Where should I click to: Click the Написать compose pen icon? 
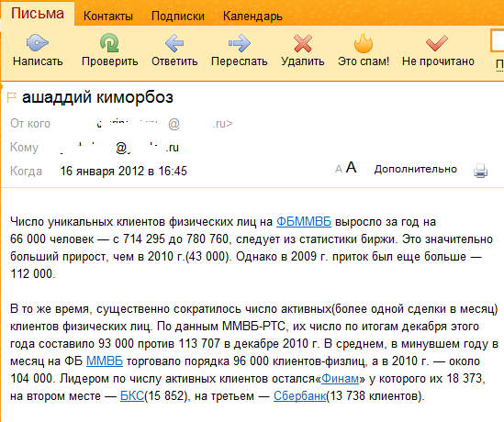[x=38, y=43]
